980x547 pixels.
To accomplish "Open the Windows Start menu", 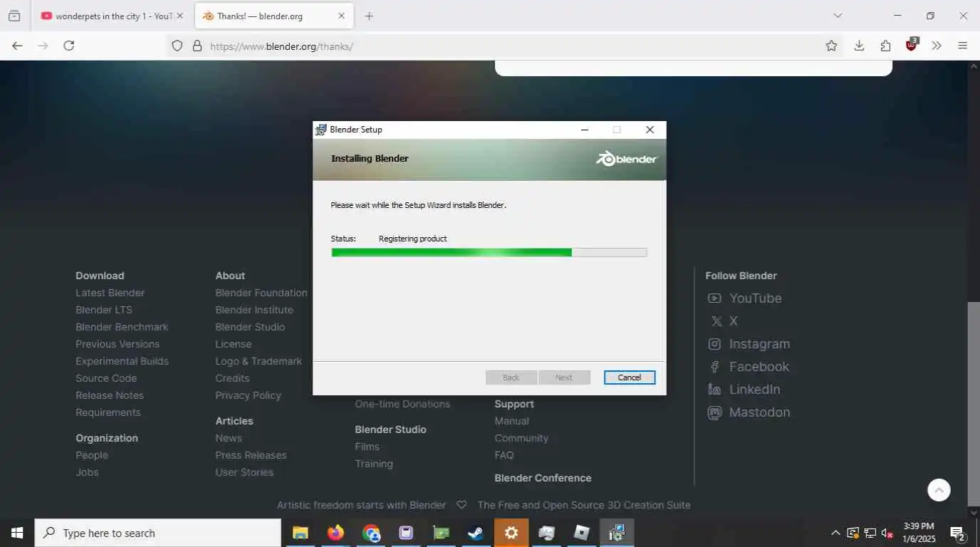I will click(17, 533).
